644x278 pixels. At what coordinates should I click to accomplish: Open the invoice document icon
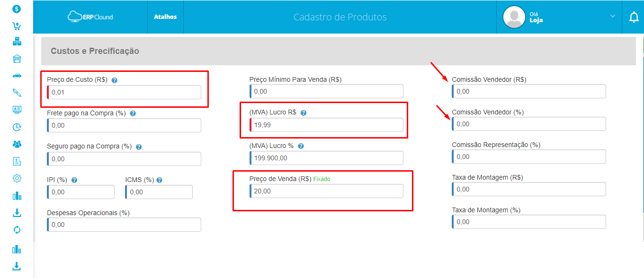17,161
